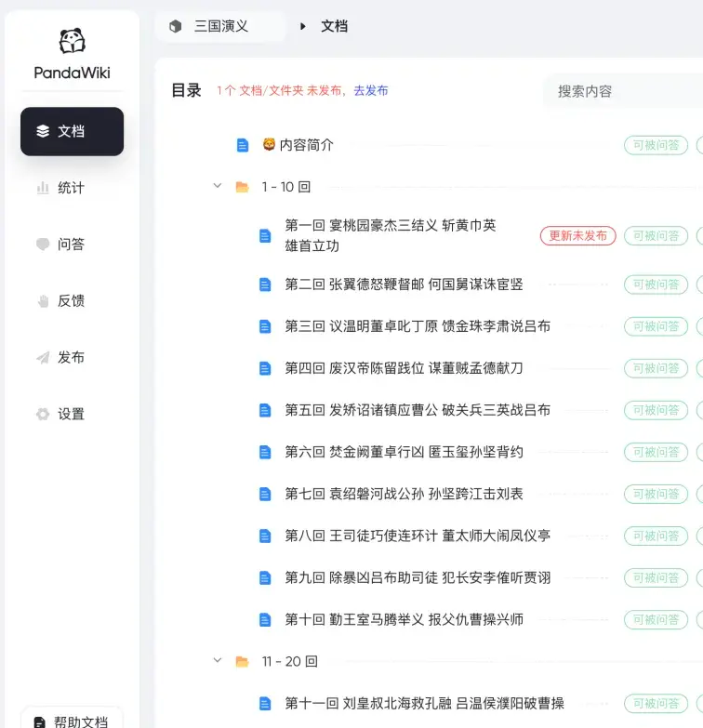Click the 更新未发布 tag on 第一回
Image resolution: width=703 pixels, height=728 pixels.
578,236
